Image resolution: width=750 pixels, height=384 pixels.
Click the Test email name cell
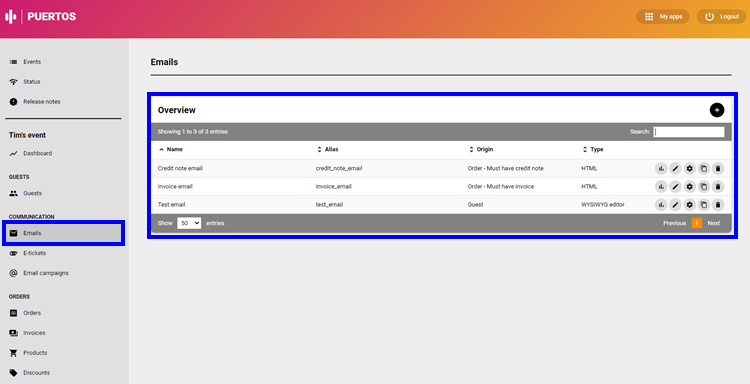[x=171, y=205]
